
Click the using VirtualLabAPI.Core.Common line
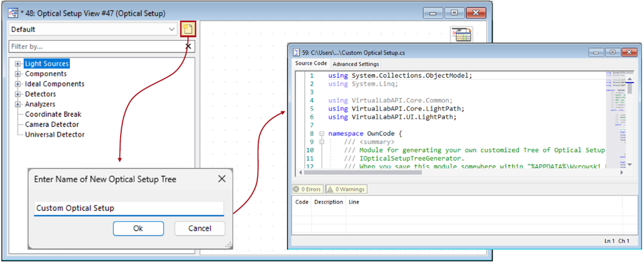click(390, 100)
